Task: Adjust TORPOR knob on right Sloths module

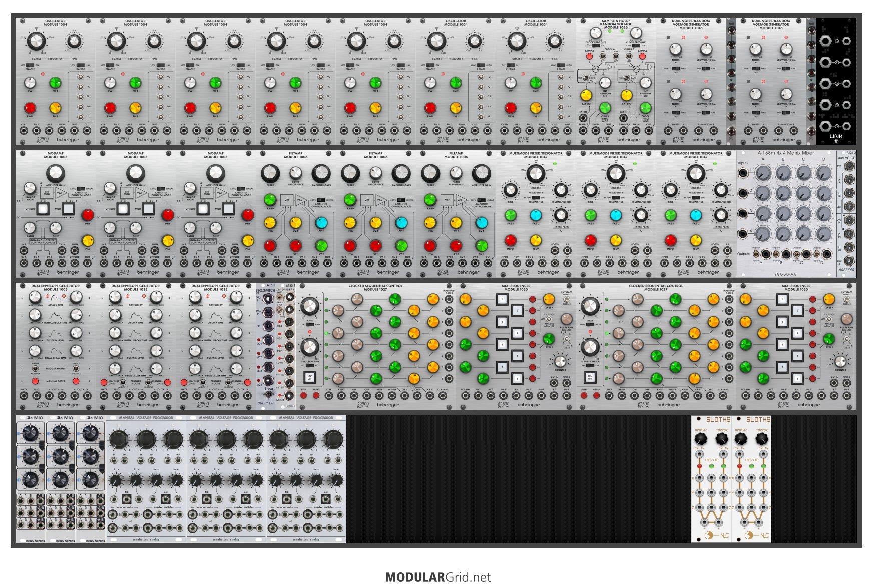Action: (x=762, y=439)
